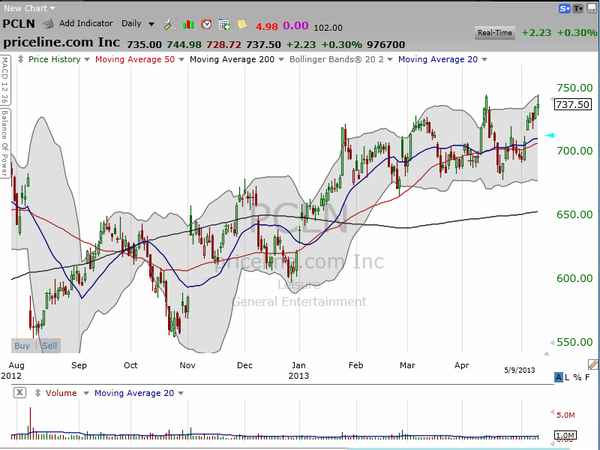
Task: Open the blue S dropdown
Action: [564, 8]
